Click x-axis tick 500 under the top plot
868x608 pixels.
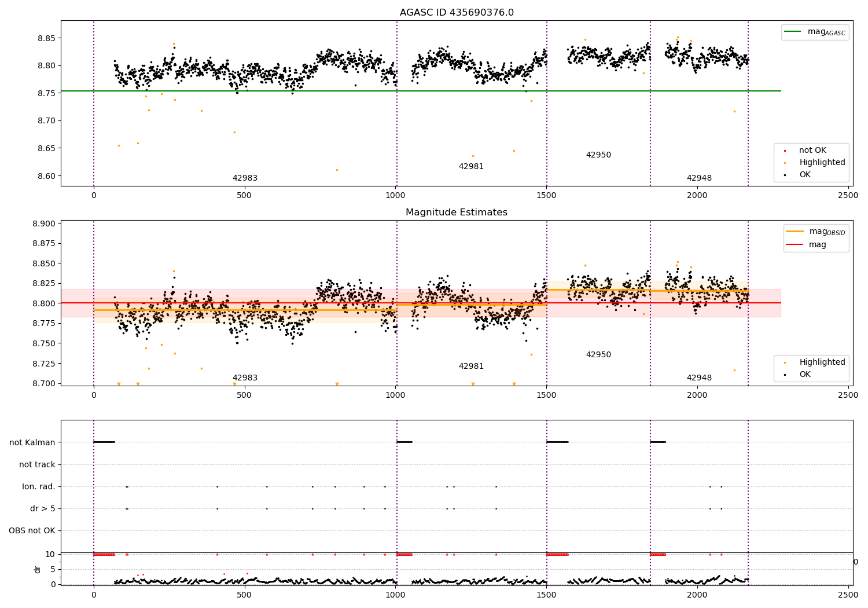pos(244,196)
